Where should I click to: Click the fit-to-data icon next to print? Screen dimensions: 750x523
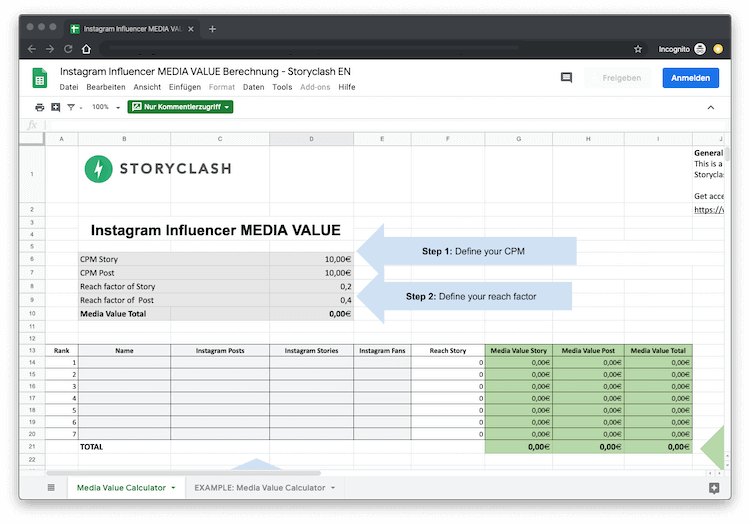55,107
